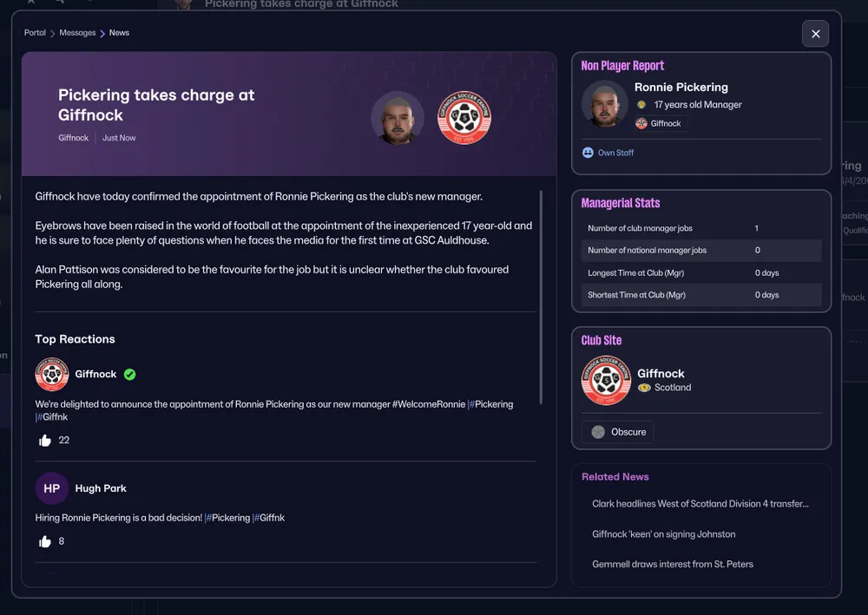The width and height of the screenshot is (868, 615).
Task: Click the Giffnock avatar in Top Reactions
Action: [52, 375]
